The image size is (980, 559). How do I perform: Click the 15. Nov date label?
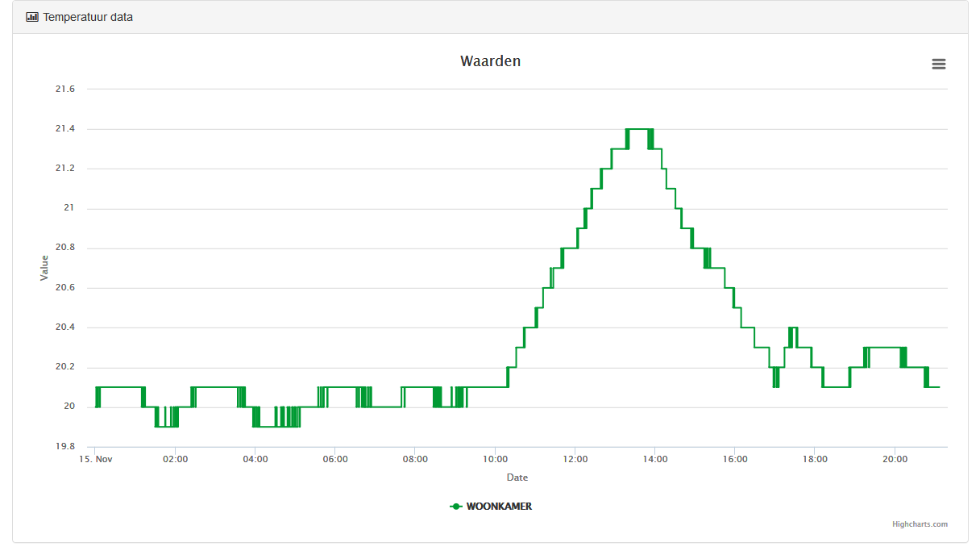(x=95, y=460)
